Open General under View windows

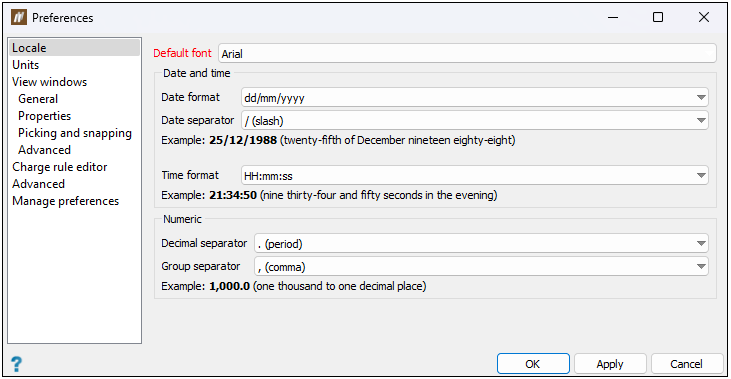point(38,99)
